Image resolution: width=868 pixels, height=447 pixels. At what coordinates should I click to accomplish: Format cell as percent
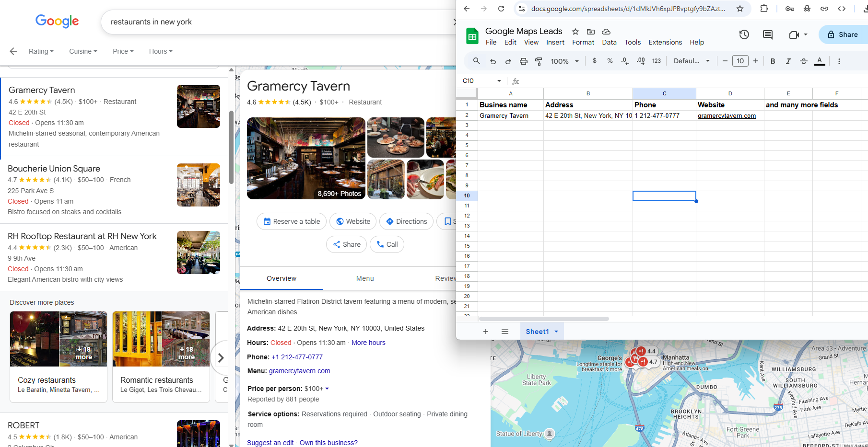610,61
